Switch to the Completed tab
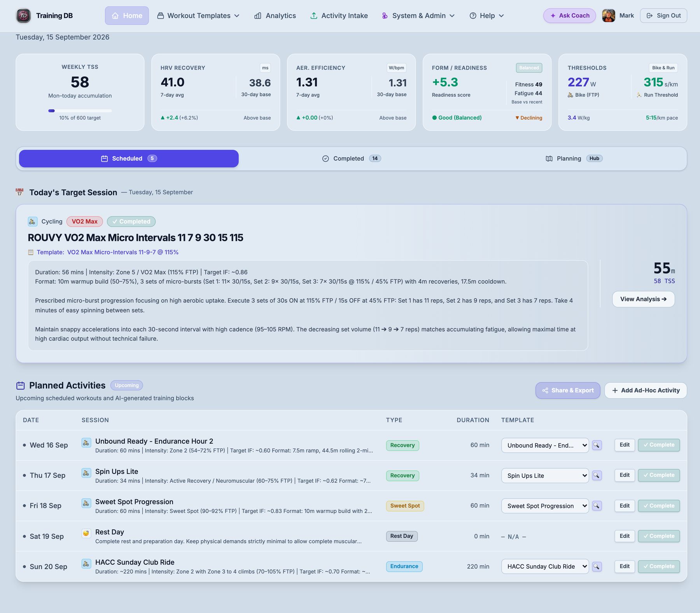Image resolution: width=700 pixels, height=613 pixels. pyautogui.click(x=352, y=159)
